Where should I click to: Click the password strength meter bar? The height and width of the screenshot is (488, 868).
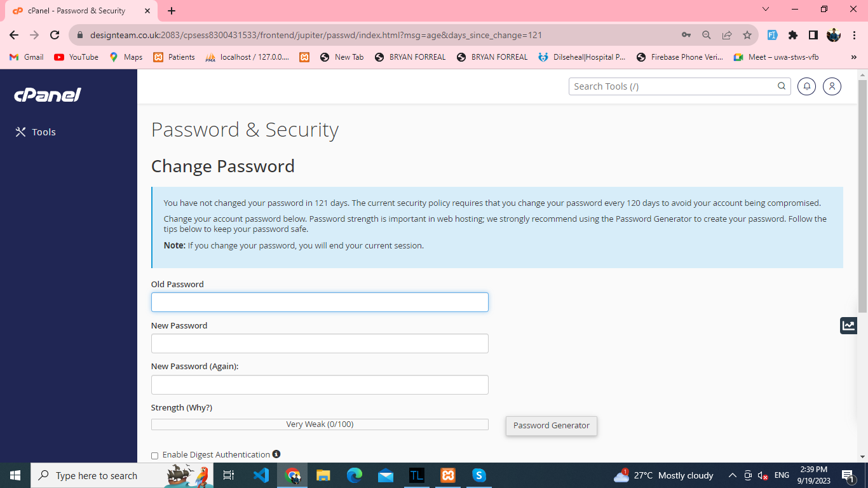(320, 424)
